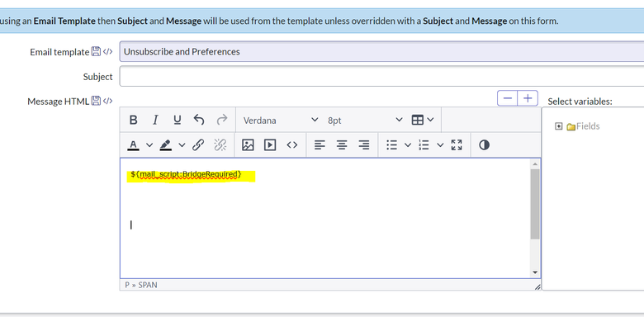Click the Subject input field
Screen dimensions: 644x317
click(381, 77)
